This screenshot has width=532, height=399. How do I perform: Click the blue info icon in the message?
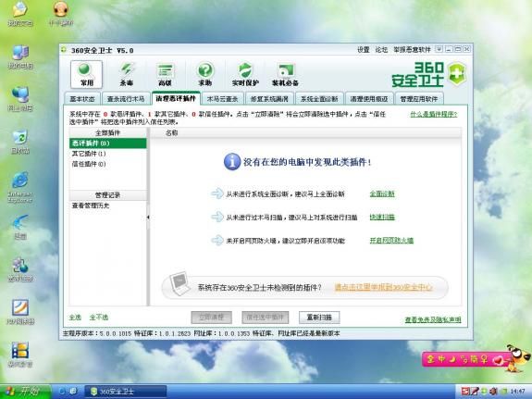tap(232, 161)
